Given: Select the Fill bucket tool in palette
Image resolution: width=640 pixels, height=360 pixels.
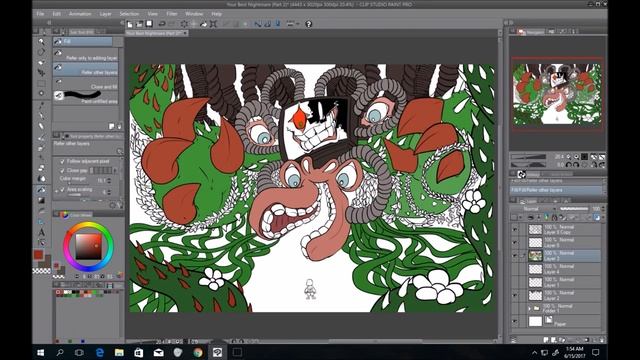Looking at the screenshot, I should [x=41, y=190].
